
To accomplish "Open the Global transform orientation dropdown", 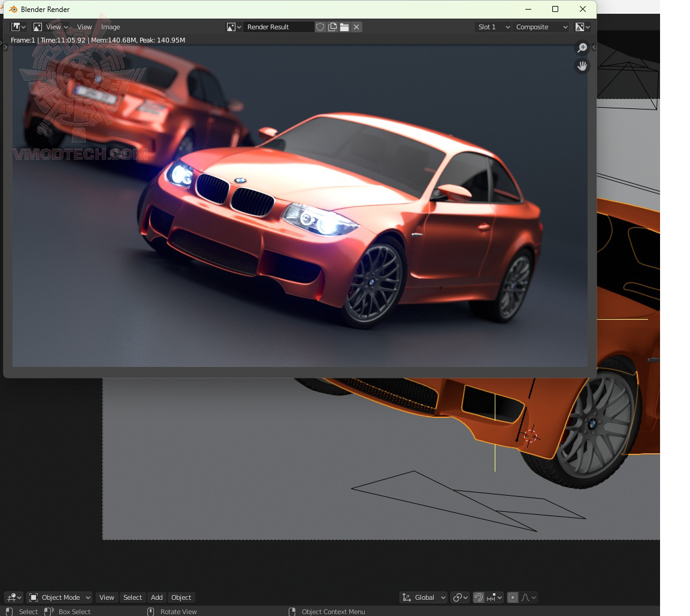I will click(x=424, y=597).
